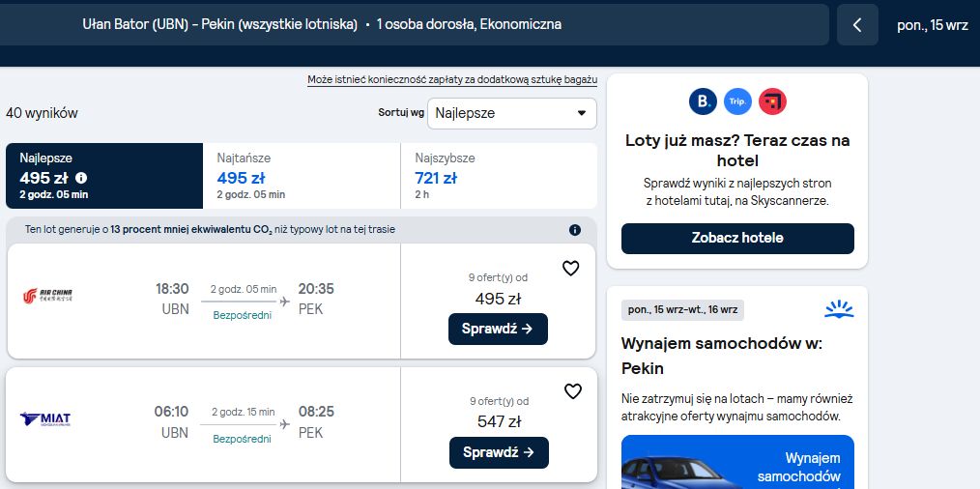Viewport: 980px width, 489px height.
Task: Favorite the MIAT flight using heart icon
Action: (x=572, y=391)
